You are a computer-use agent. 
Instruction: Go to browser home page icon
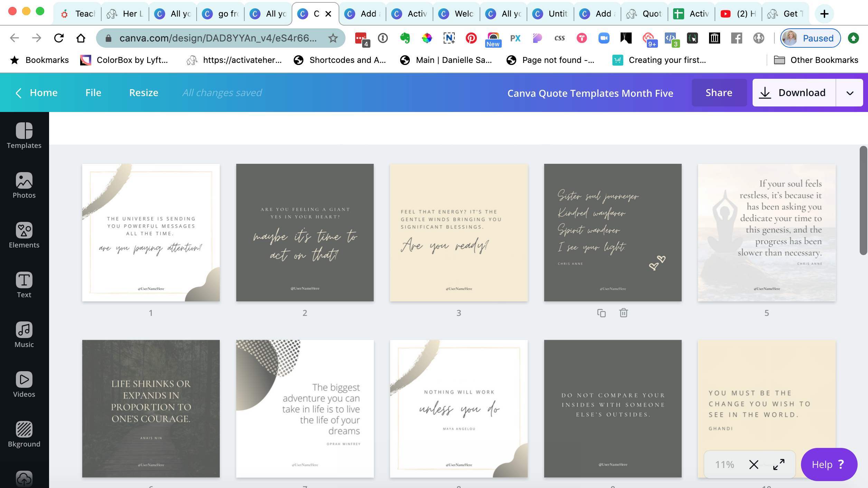tap(81, 38)
